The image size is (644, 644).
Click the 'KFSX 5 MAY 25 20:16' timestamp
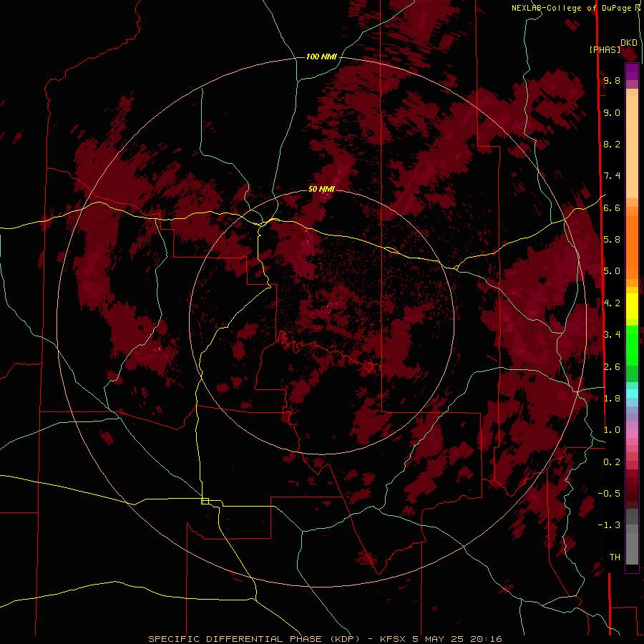(441, 639)
